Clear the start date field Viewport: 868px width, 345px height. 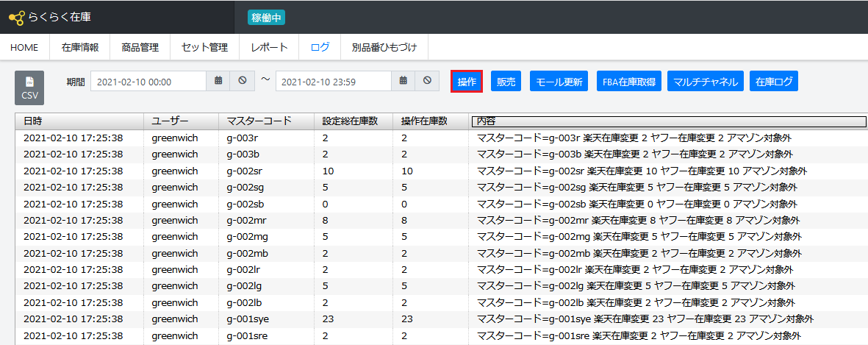click(x=242, y=81)
